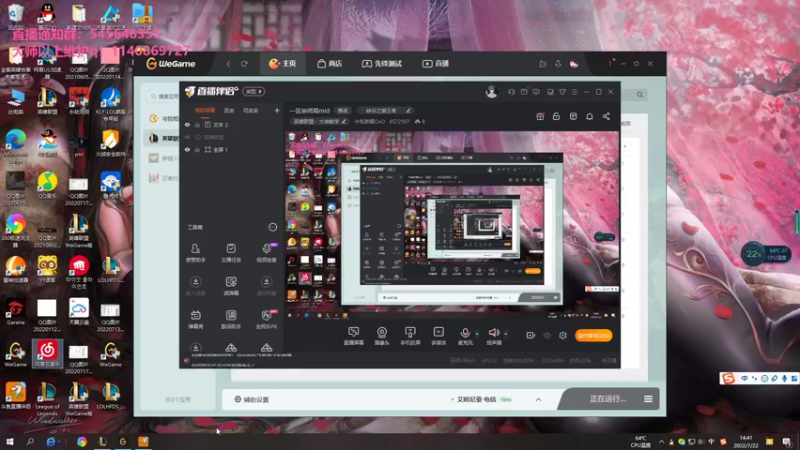Open the 商店 tab in WeGame
The image size is (800, 450).
pos(330,64)
